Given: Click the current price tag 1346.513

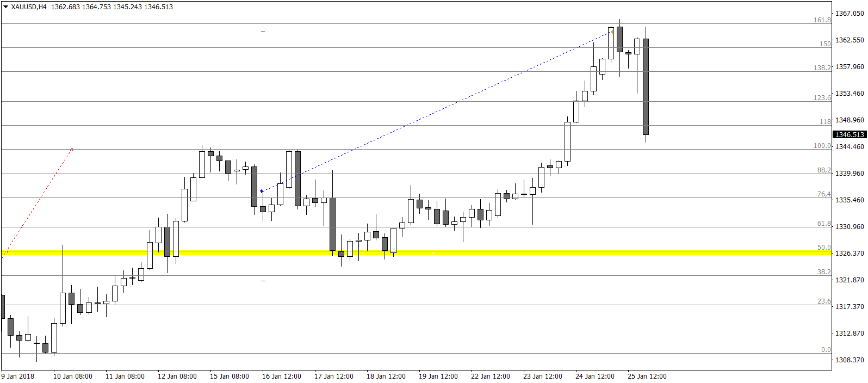Looking at the screenshot, I should pyautogui.click(x=849, y=134).
